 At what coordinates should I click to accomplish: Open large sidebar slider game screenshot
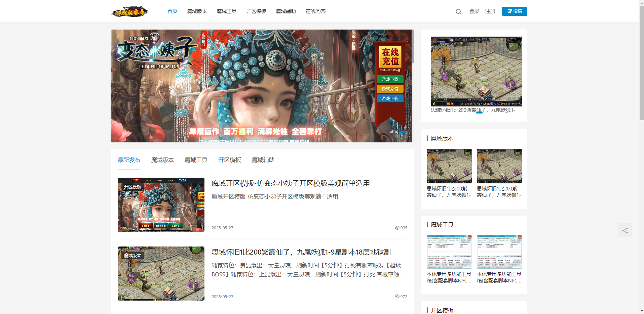click(476, 72)
